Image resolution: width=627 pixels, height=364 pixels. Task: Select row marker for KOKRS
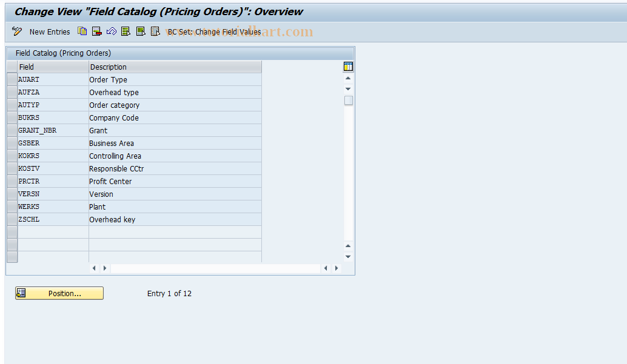12,156
